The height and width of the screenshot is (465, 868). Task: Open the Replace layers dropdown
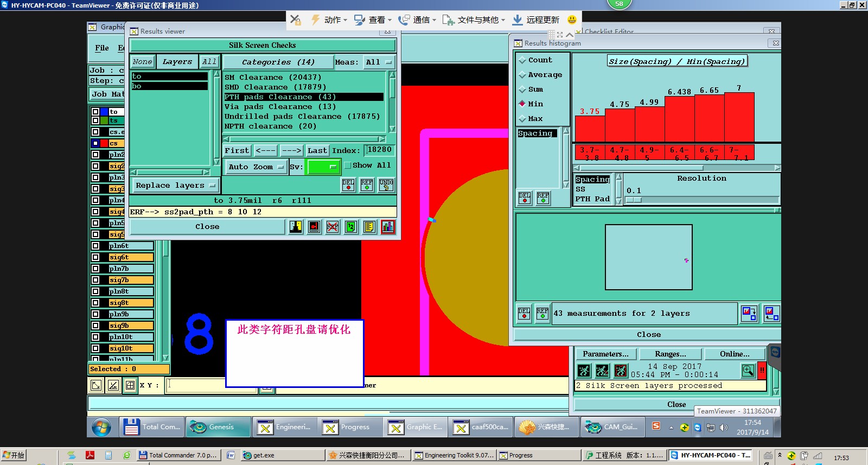tap(176, 186)
